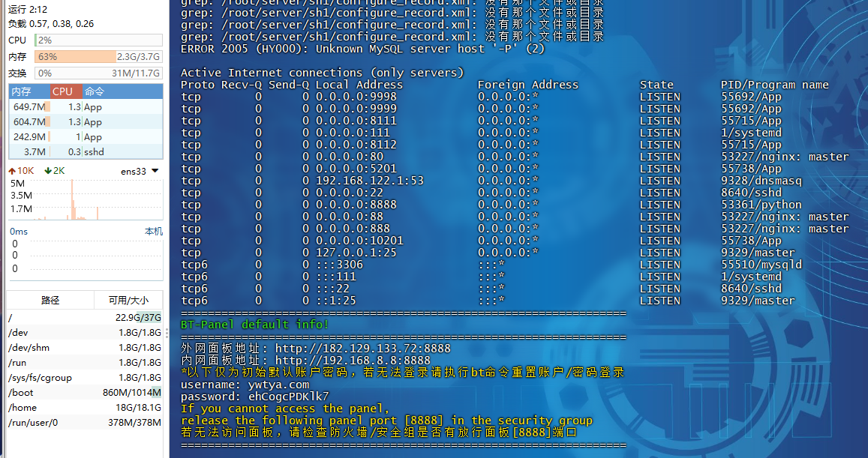Select the /dev disk row
Screen dimensions: 868x458
click(85, 332)
